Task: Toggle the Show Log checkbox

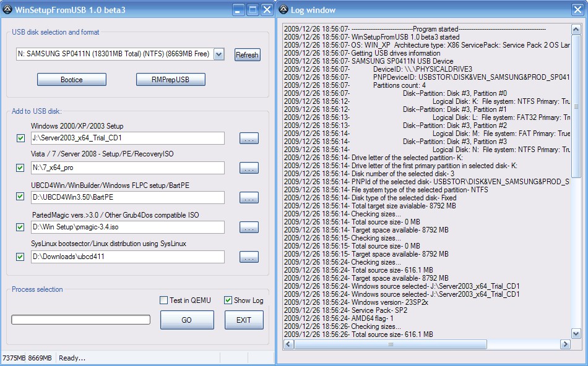Action: pos(228,300)
